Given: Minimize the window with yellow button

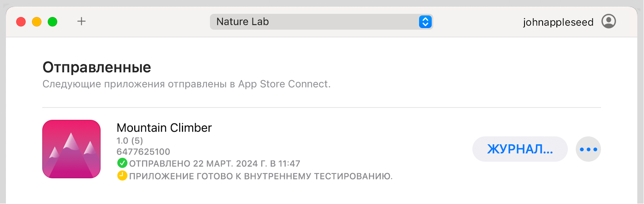Looking at the screenshot, I should click(x=37, y=22).
